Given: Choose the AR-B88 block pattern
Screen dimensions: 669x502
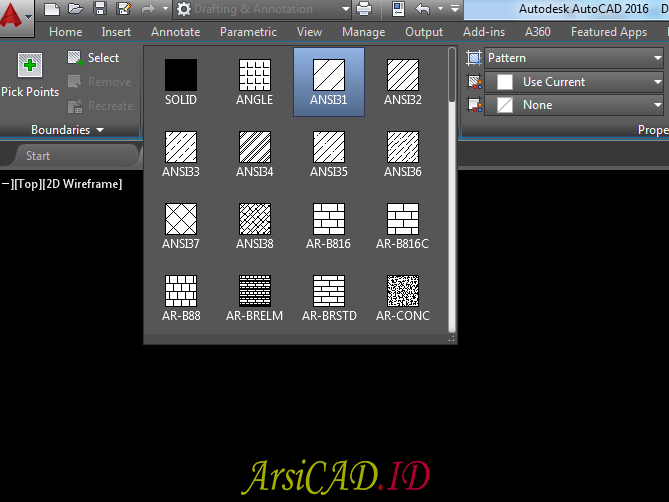Looking at the screenshot, I should [x=181, y=298].
